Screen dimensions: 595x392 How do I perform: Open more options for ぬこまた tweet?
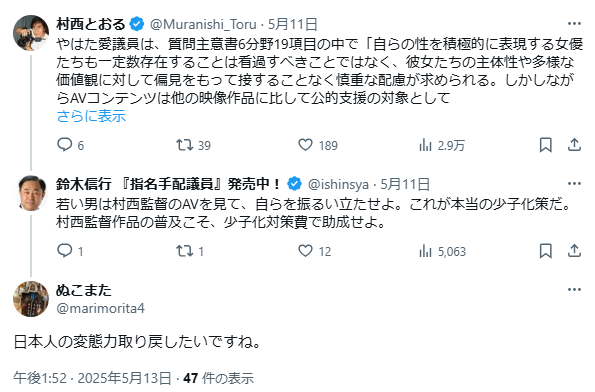click(x=575, y=290)
